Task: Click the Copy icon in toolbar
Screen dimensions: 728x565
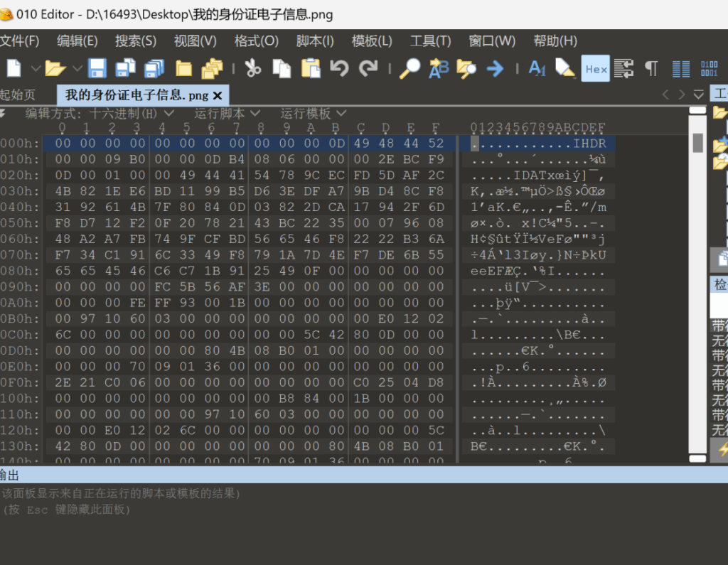Action: coord(282,68)
